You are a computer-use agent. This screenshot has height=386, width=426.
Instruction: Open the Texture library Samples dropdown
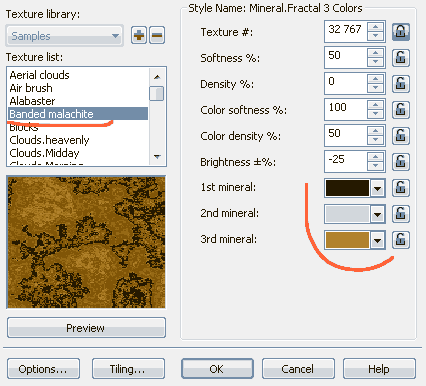pos(64,35)
